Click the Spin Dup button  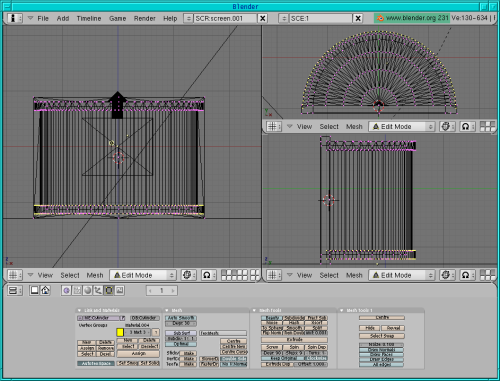point(316,347)
